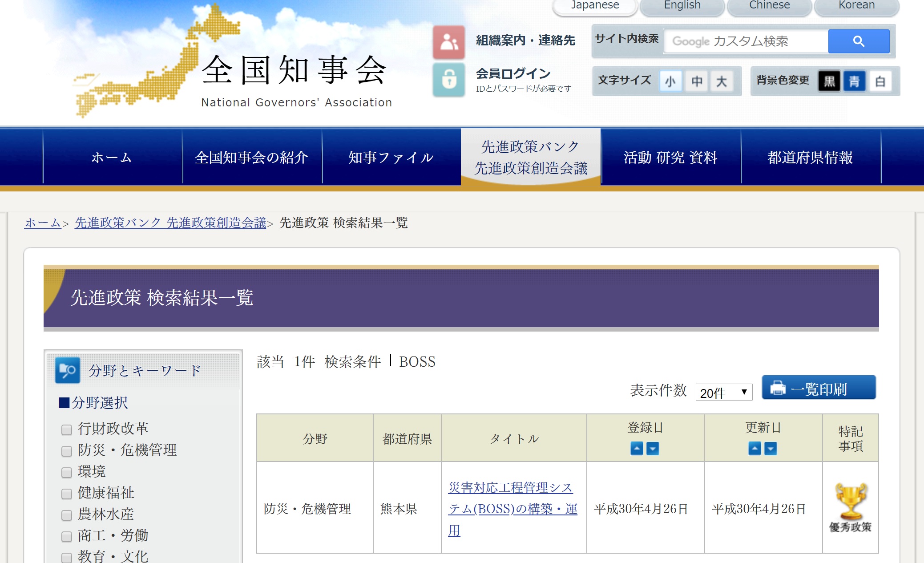Image resolution: width=924 pixels, height=563 pixels.
Task: Sort update date descending with down arrow
Action: [x=771, y=448]
